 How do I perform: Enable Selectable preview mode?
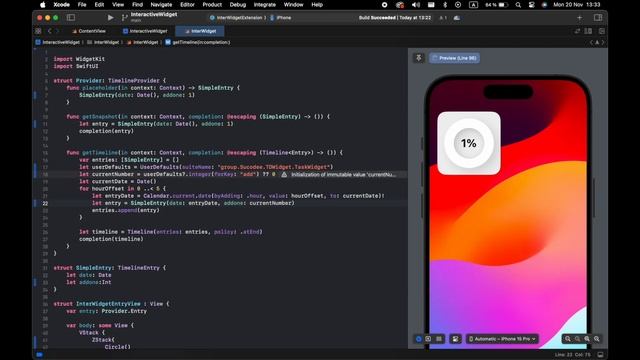(x=428, y=339)
